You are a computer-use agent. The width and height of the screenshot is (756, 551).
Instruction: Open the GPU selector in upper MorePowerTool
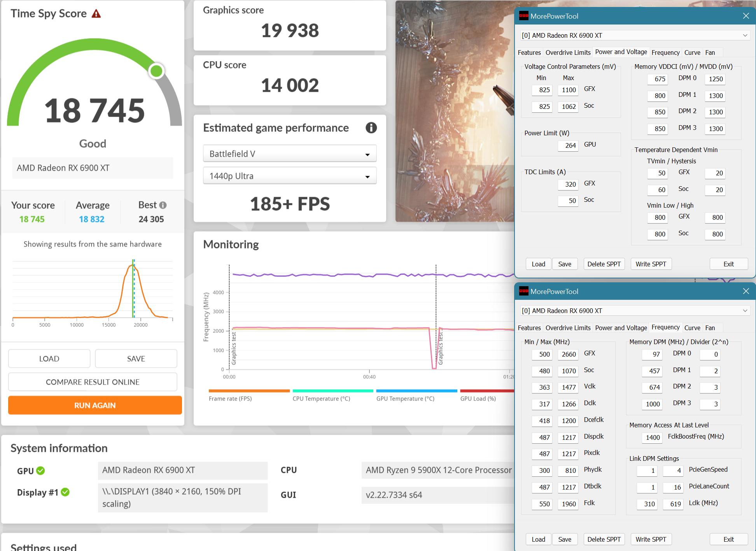(x=635, y=35)
